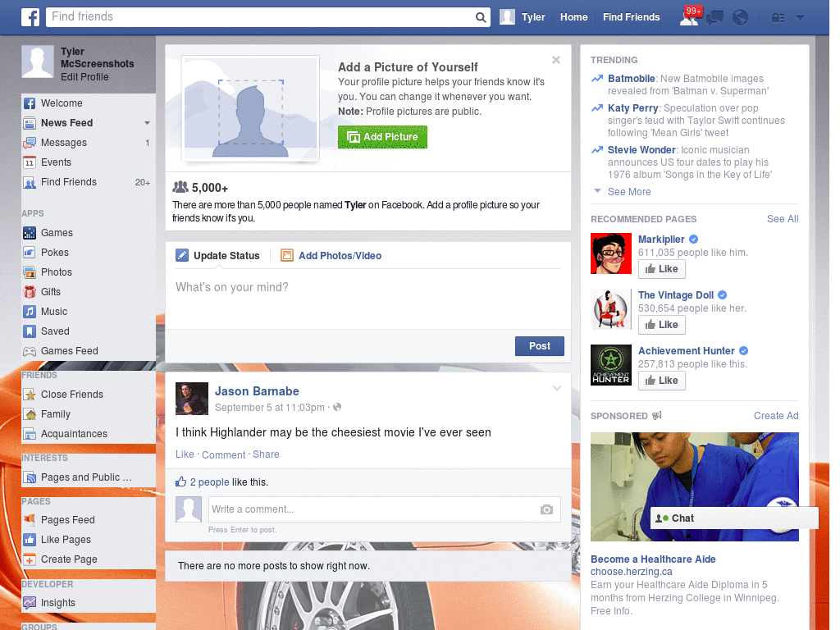840x630 pixels.
Task: Open Become a Healthcare Aide ad link
Action: (x=653, y=559)
